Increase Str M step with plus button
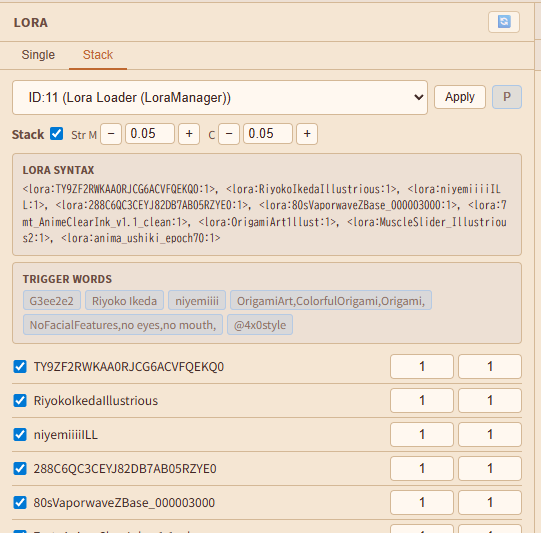The image size is (541, 533). click(189, 134)
